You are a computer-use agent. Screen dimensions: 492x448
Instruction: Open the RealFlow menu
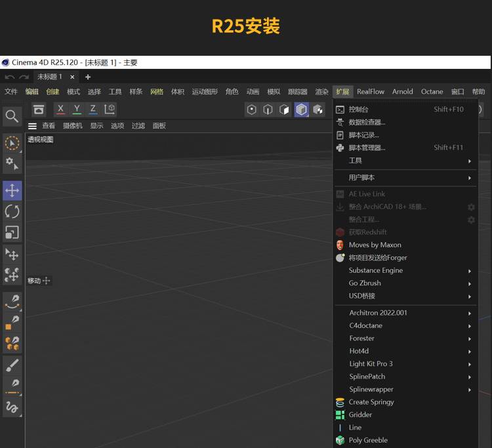(x=371, y=92)
